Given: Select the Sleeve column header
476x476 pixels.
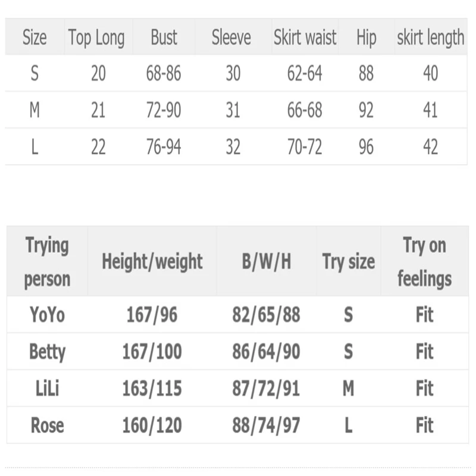Looking at the screenshot, I should [231, 37].
